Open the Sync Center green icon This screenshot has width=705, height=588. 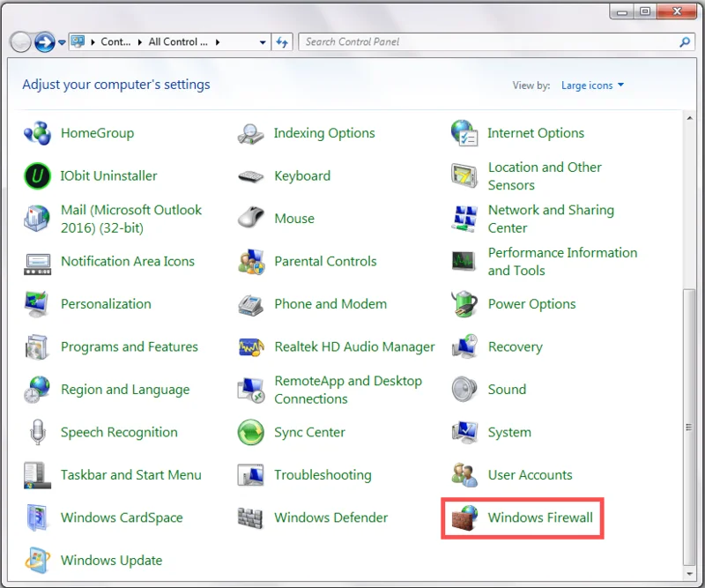pos(250,432)
